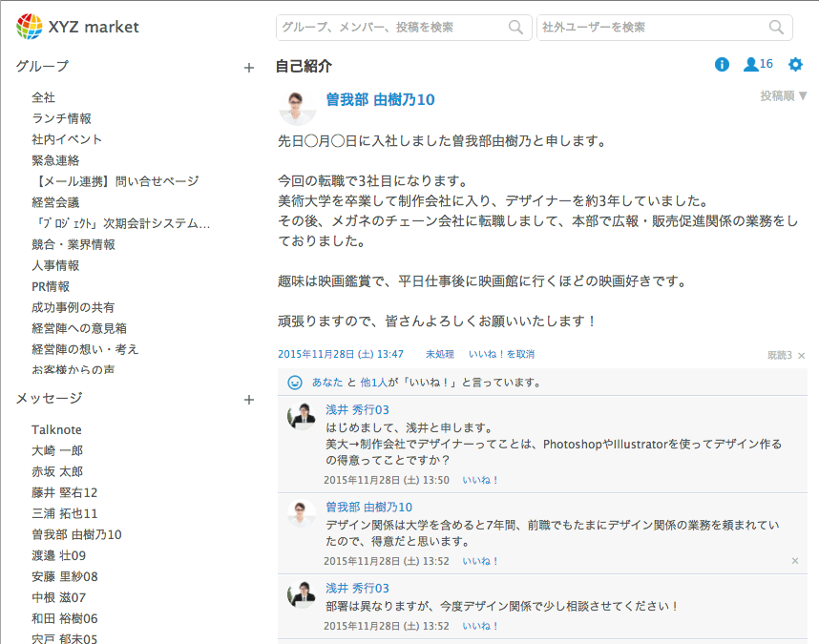Focus the グループ、メンバー、投稿を検索 field
The width and height of the screenshot is (819, 644).
[x=404, y=27]
